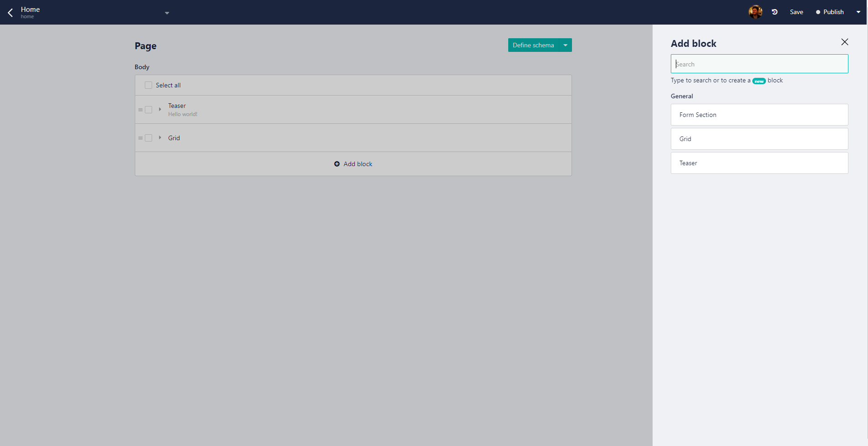Viewport: 868px width, 446px height.
Task: Check the Select all checkbox
Action: (x=148, y=85)
